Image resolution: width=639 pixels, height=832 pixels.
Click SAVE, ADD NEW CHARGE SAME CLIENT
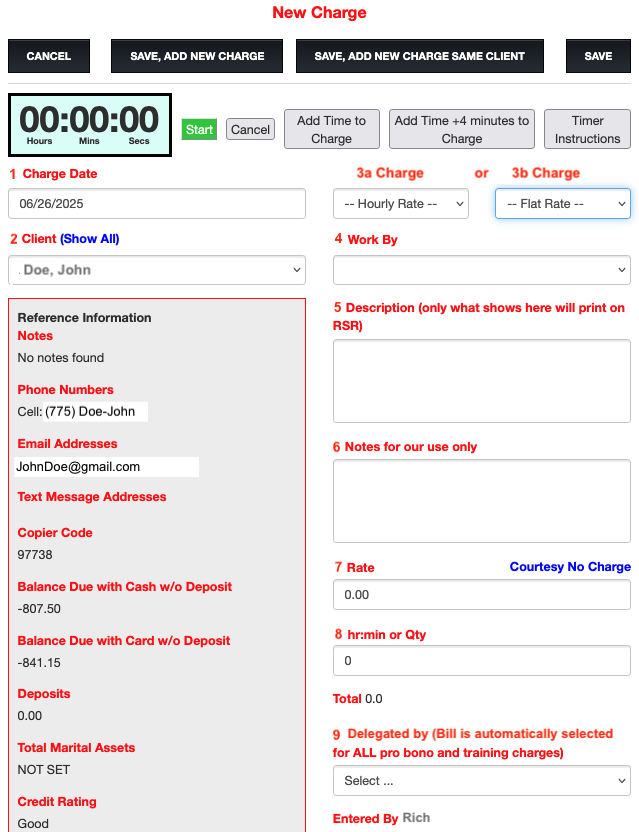click(420, 56)
